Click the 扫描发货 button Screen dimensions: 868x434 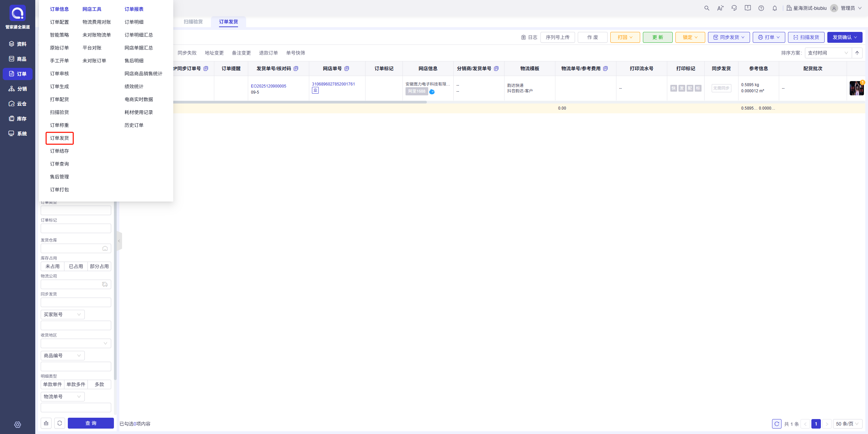(806, 37)
